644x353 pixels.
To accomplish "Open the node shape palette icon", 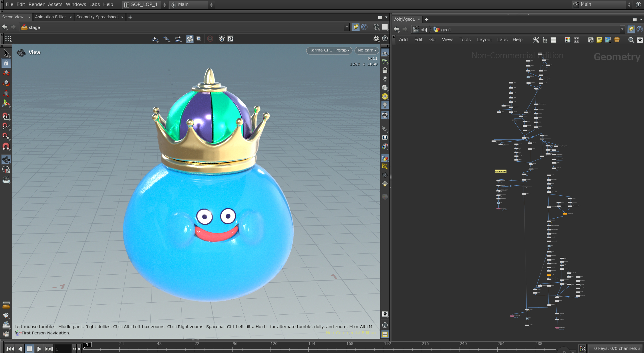I will 577,40.
